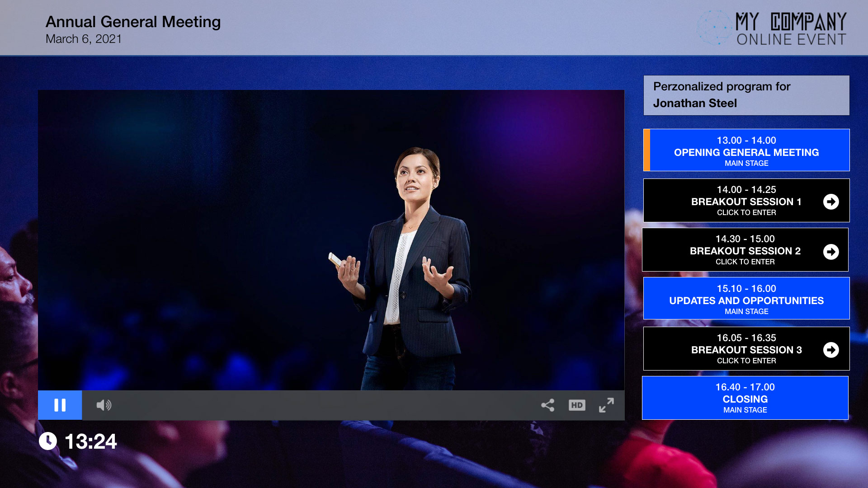Click the clock icon beside 13:24
Image resolution: width=868 pixels, height=488 pixels.
point(48,441)
